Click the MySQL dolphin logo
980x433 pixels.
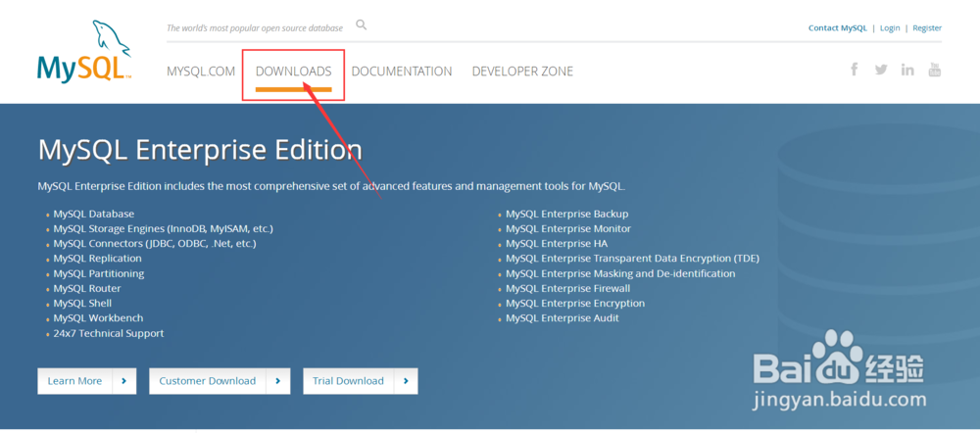tap(84, 51)
